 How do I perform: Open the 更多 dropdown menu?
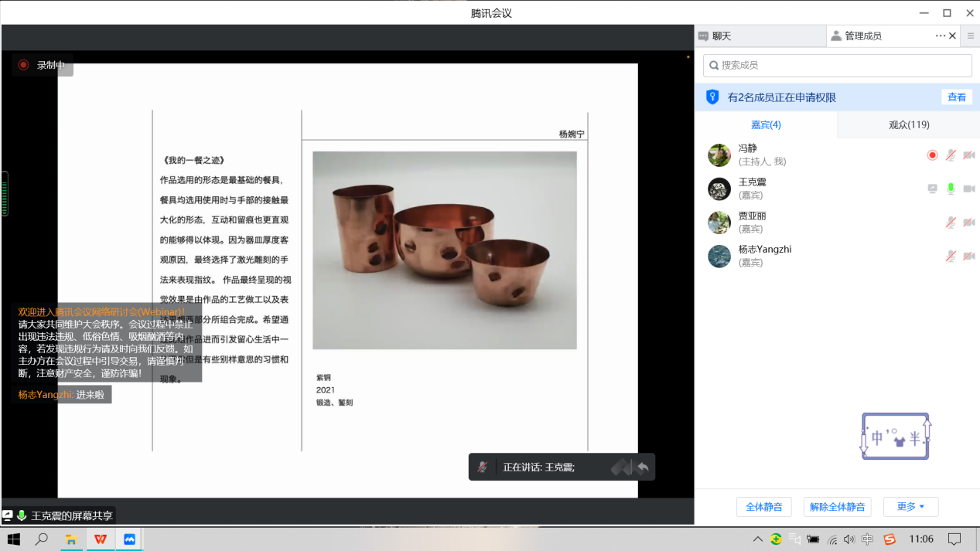pos(910,507)
